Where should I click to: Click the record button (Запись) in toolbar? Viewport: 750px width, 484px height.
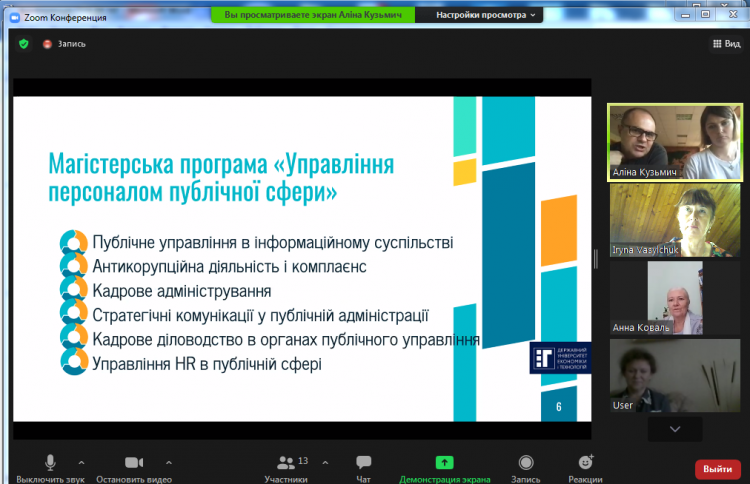tap(526, 463)
